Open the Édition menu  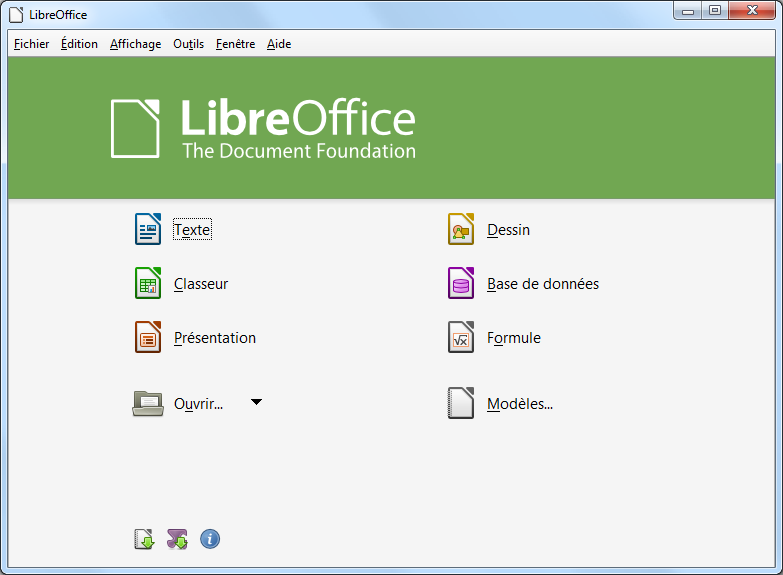point(79,44)
